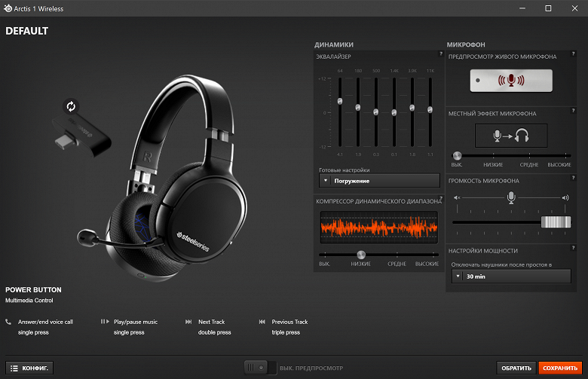Click the Play/pause music icon

[x=105, y=322]
